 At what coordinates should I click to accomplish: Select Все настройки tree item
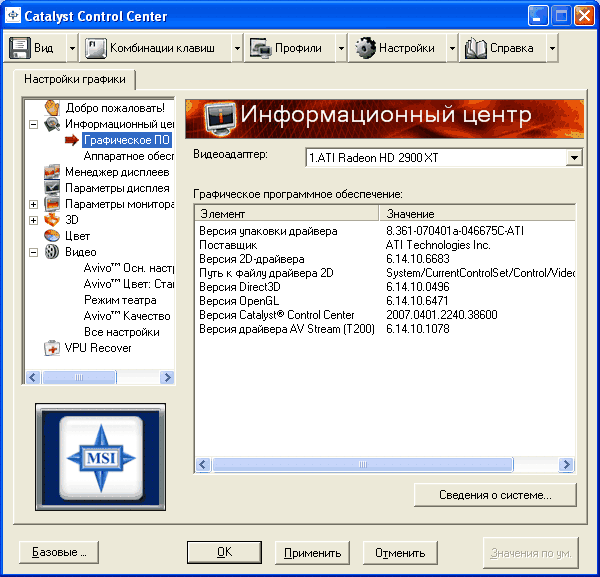pos(122,332)
